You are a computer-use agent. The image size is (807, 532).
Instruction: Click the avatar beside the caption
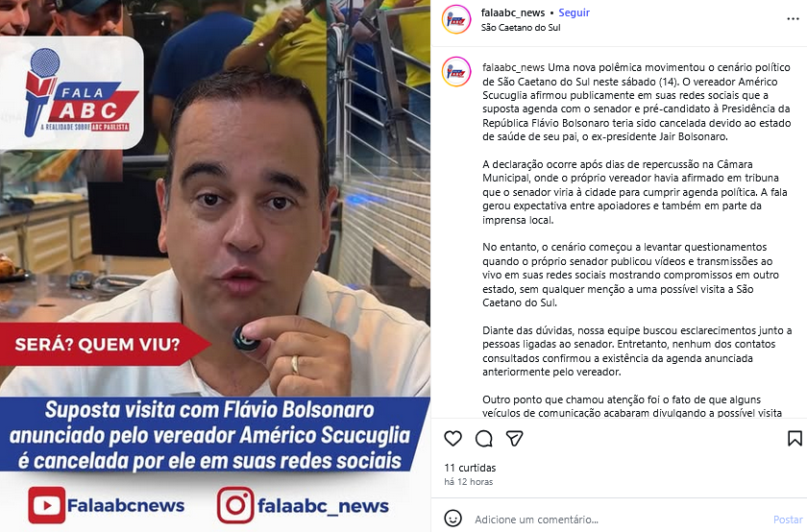pos(456,71)
